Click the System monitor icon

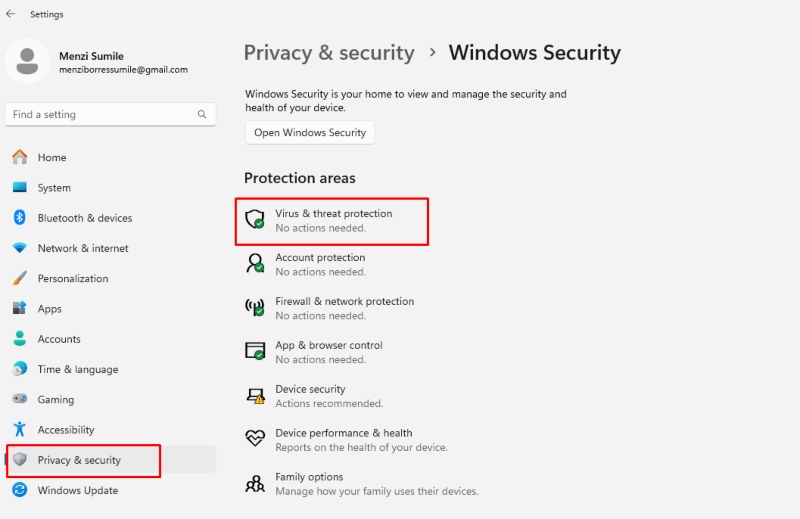pos(20,187)
